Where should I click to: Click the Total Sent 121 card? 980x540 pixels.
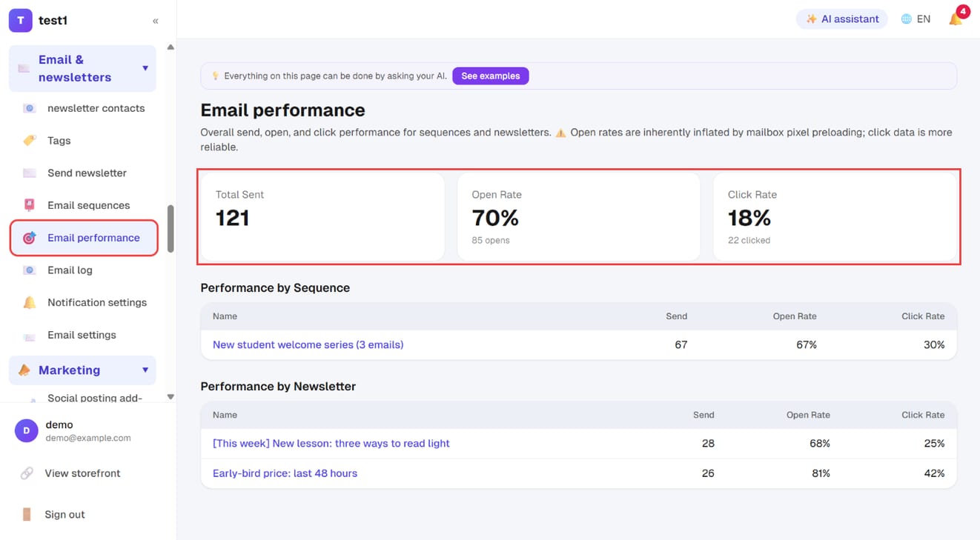pos(322,217)
